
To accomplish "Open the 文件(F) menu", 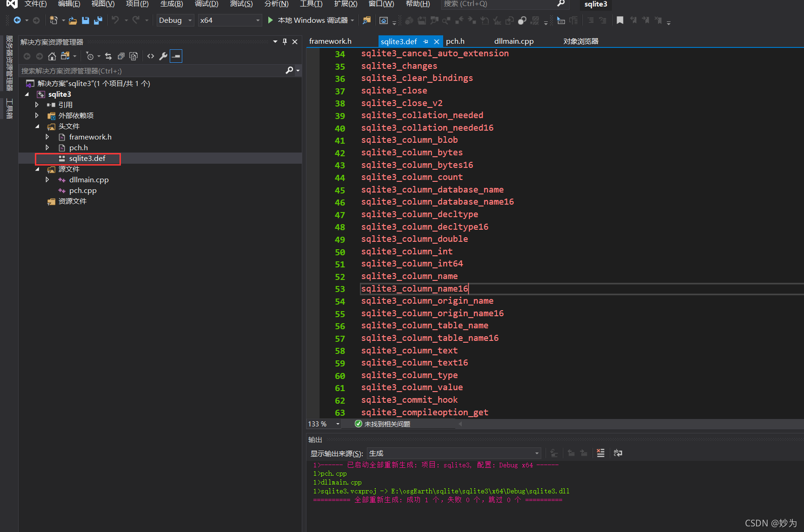I will tap(35, 4).
